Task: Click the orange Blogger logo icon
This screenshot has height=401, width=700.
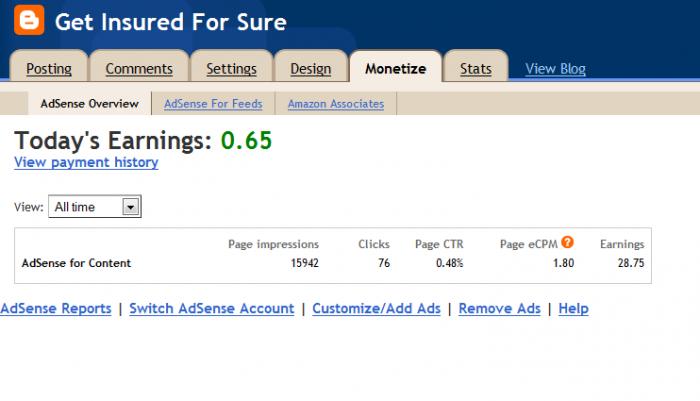Action: click(x=29, y=20)
